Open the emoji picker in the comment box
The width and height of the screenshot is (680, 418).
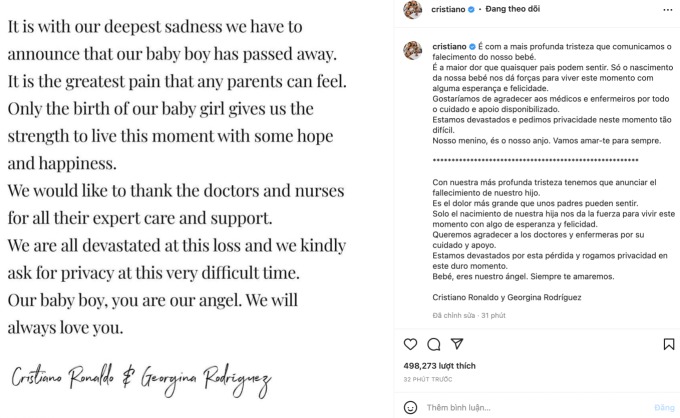click(410, 407)
